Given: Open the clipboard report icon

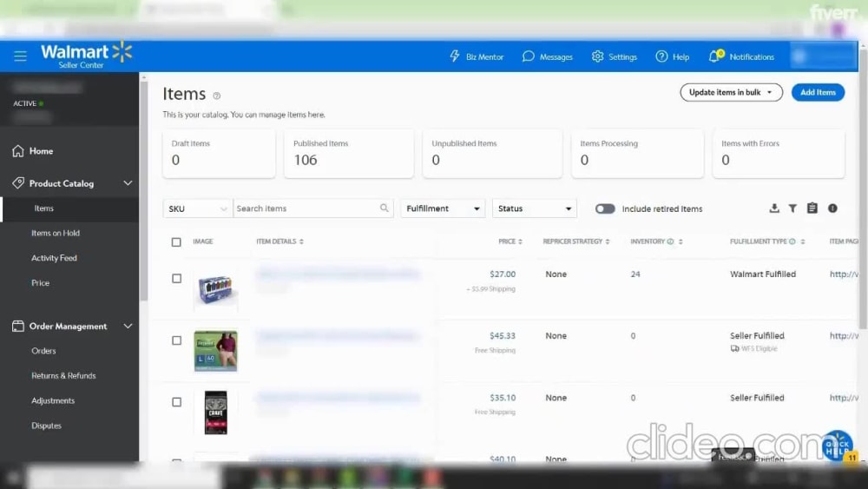Looking at the screenshot, I should click(x=812, y=208).
